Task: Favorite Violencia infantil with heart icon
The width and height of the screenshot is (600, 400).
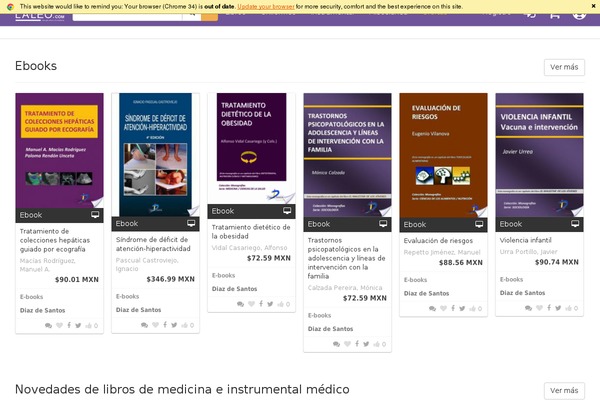Action: [x=540, y=308]
